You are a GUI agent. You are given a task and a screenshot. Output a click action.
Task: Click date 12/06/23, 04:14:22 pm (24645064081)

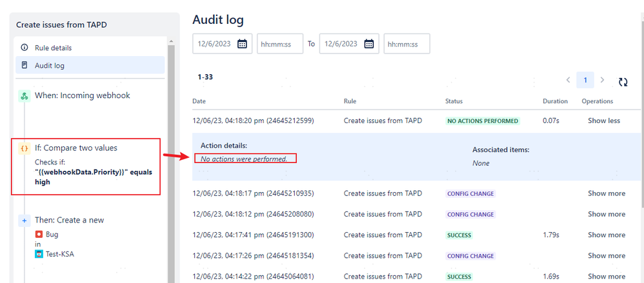[253, 277]
